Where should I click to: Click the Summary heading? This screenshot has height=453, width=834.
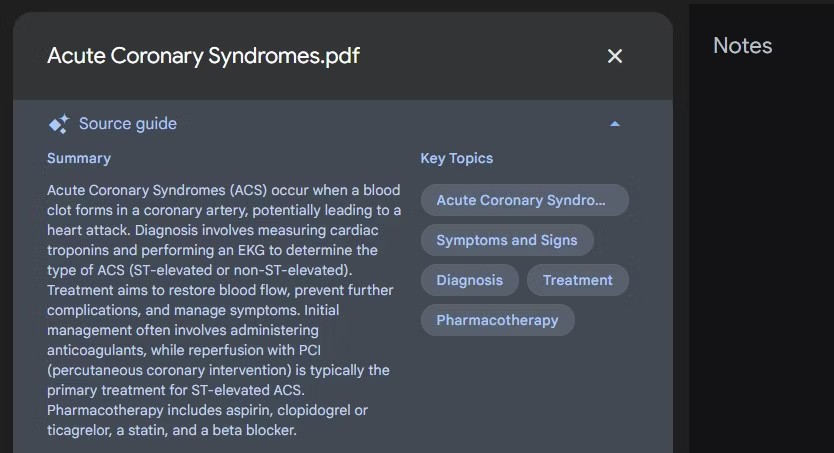point(79,158)
